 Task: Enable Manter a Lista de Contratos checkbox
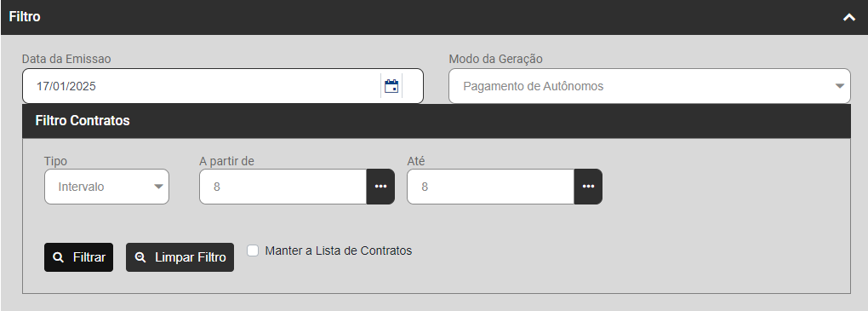pyautogui.click(x=253, y=251)
